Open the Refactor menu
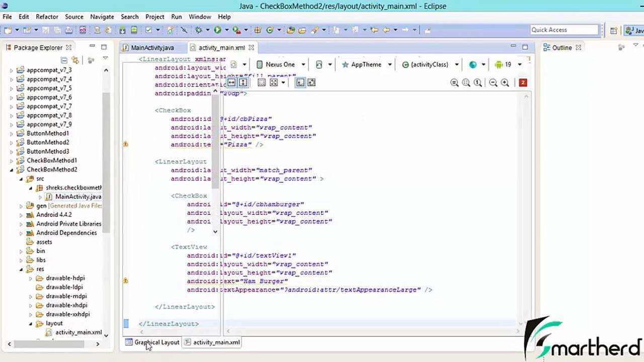Viewport: 644px width, 362px height. (47, 17)
